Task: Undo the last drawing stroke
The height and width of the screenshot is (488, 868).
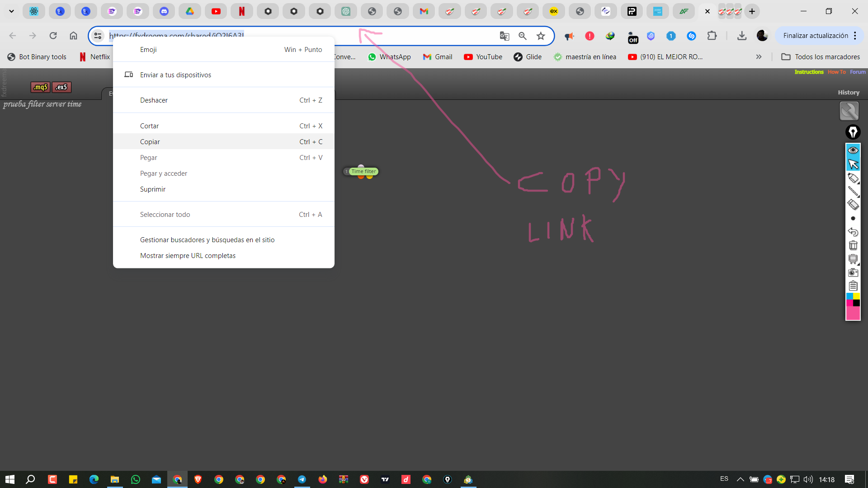Action: click(x=853, y=232)
